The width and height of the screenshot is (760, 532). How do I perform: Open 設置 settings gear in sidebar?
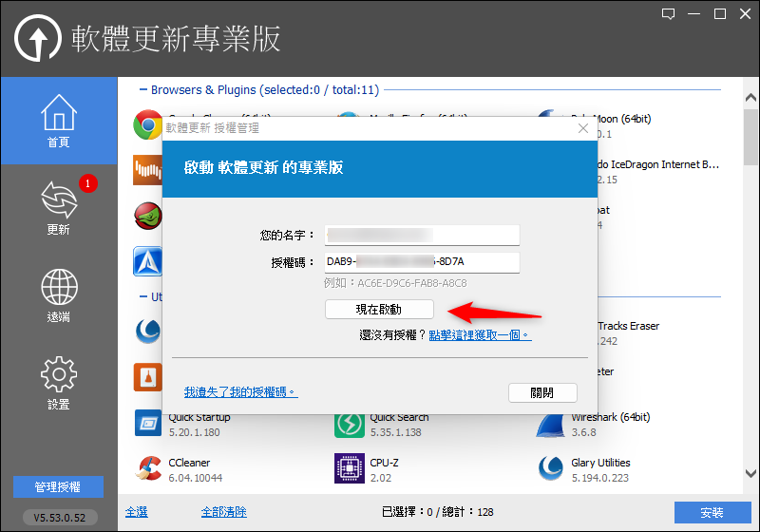click(58, 383)
